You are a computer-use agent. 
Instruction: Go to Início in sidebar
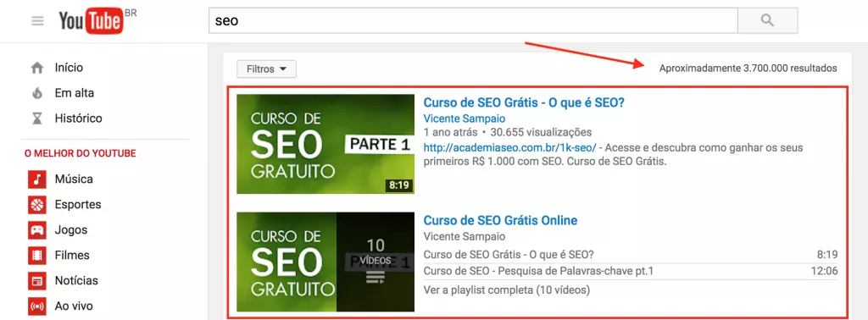(x=69, y=68)
